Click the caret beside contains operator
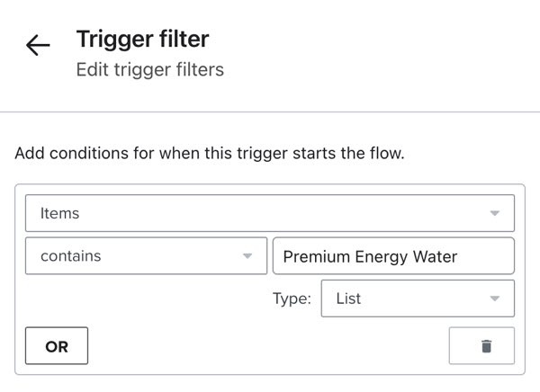540x392 pixels. [247, 256]
